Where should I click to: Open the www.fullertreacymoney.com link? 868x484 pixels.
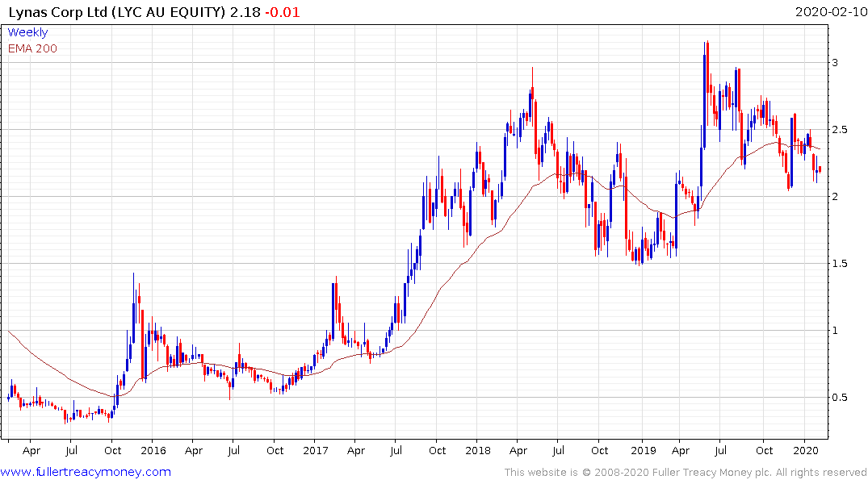pos(86,472)
